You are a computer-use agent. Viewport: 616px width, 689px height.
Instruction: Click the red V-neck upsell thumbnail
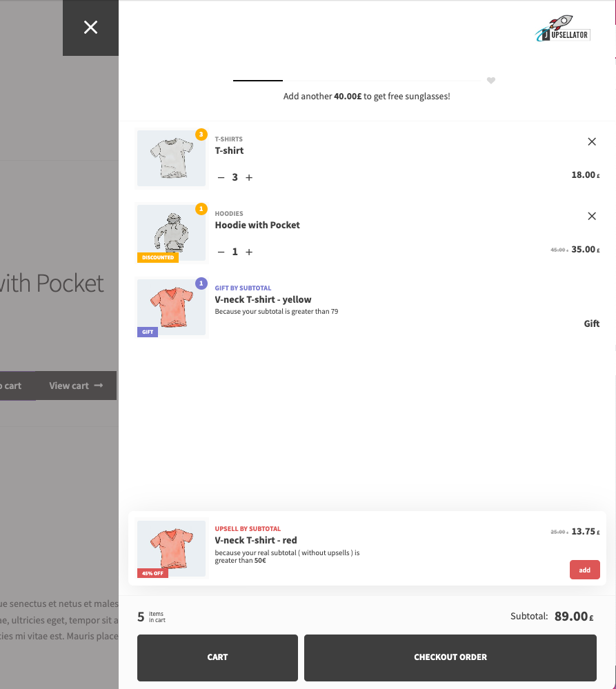(171, 549)
